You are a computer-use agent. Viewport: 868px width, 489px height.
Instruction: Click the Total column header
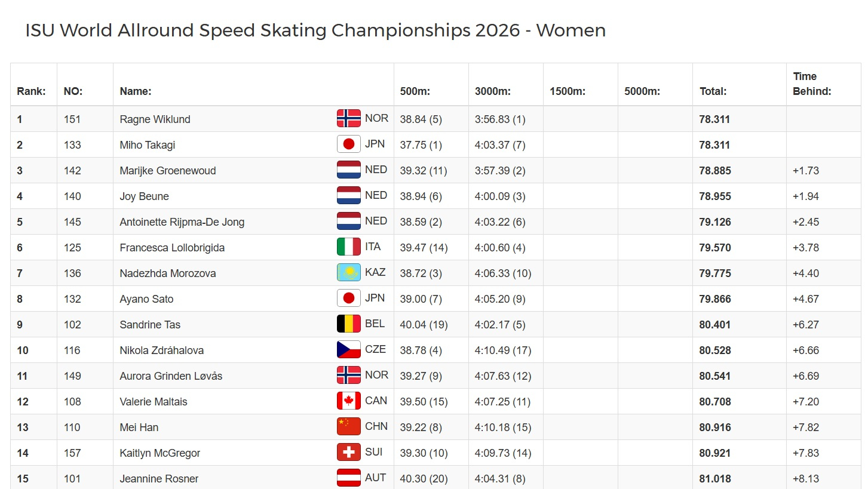pos(713,91)
